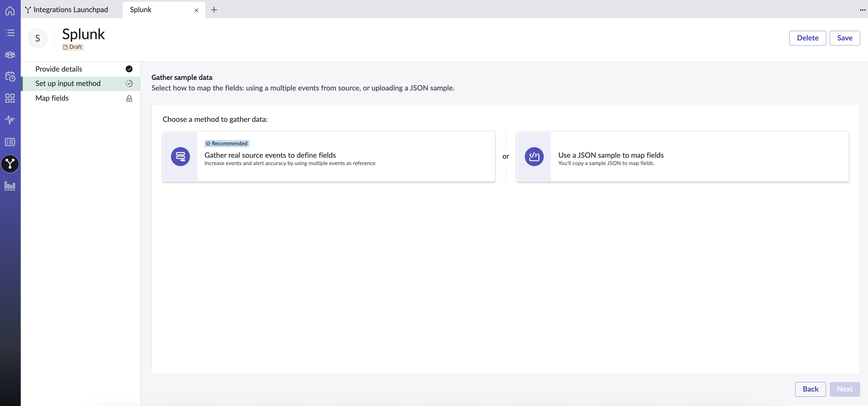Save the Splunk draft
The image size is (868, 406).
[x=844, y=38]
